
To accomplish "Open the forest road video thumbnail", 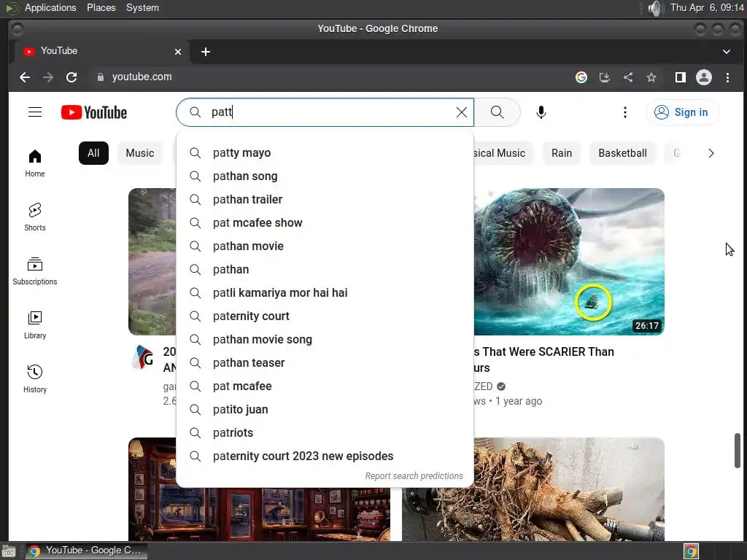I will [x=152, y=262].
